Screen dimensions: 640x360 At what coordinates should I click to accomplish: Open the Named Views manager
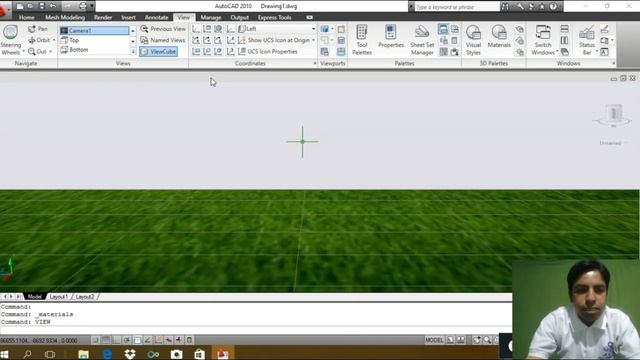163,40
